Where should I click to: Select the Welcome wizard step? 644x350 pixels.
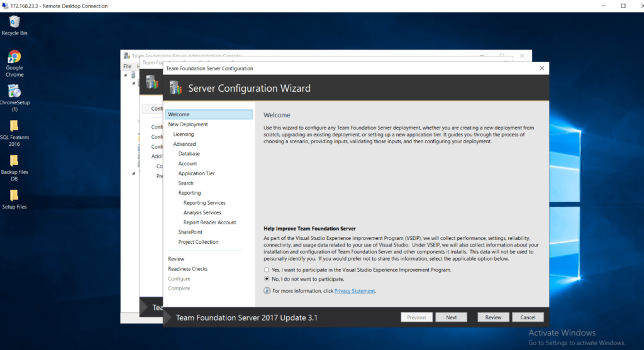point(209,114)
